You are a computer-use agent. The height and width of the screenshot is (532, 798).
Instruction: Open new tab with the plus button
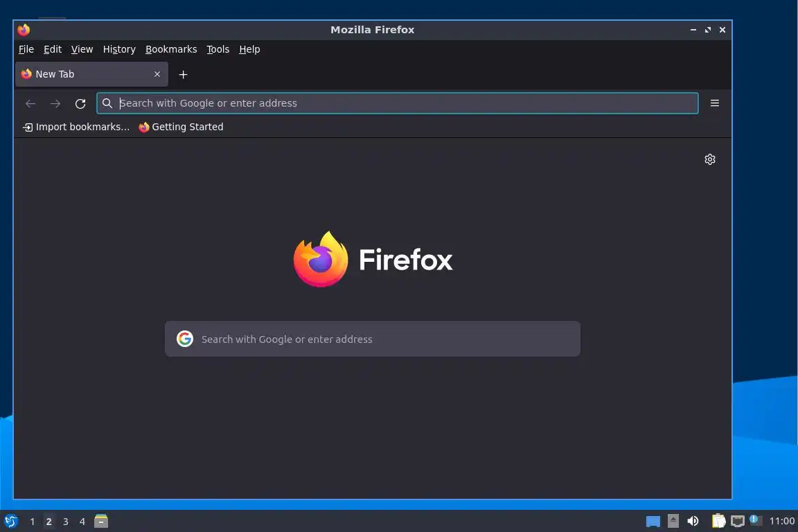[183, 75]
